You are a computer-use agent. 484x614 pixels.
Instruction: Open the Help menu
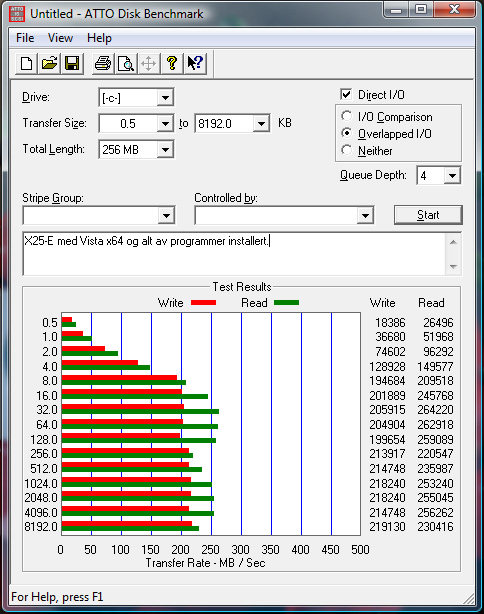pos(99,38)
